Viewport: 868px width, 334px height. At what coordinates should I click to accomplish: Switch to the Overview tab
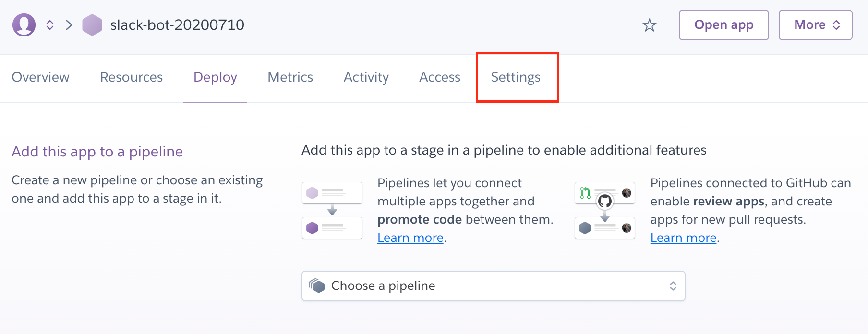coord(41,77)
